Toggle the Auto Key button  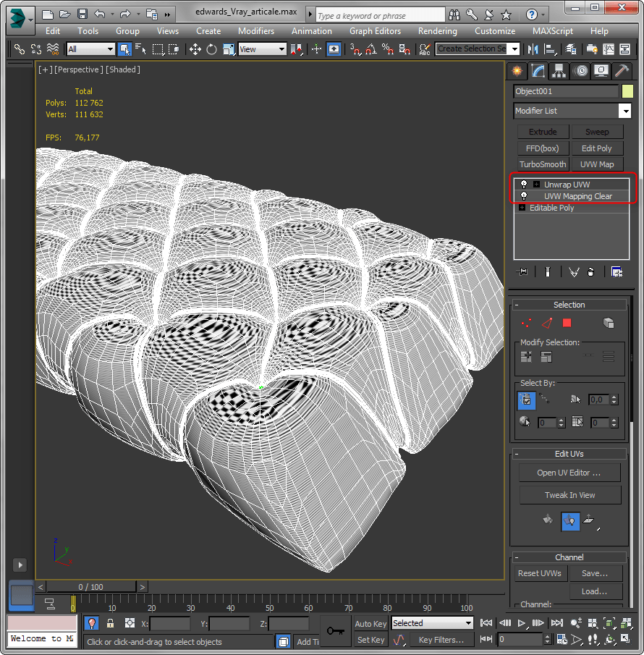(x=370, y=624)
